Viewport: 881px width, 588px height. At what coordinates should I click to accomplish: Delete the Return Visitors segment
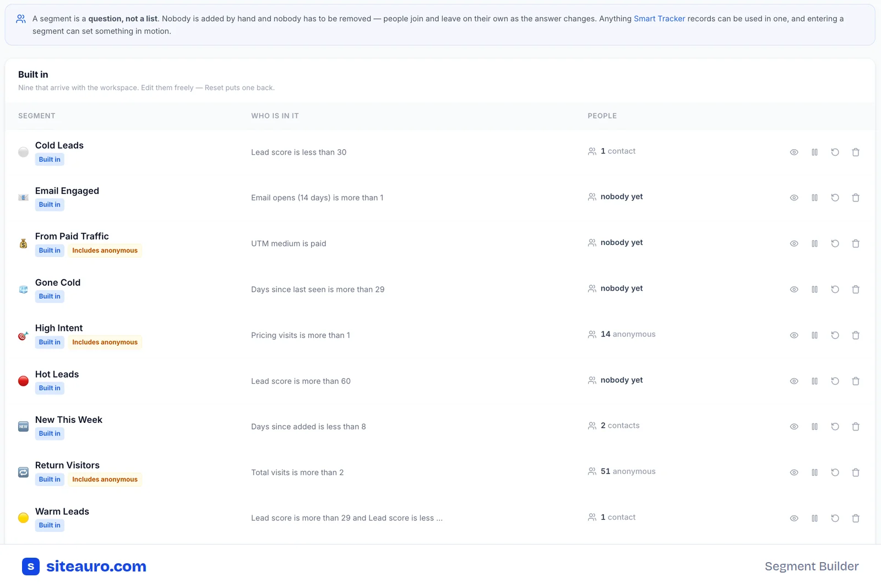tap(856, 472)
